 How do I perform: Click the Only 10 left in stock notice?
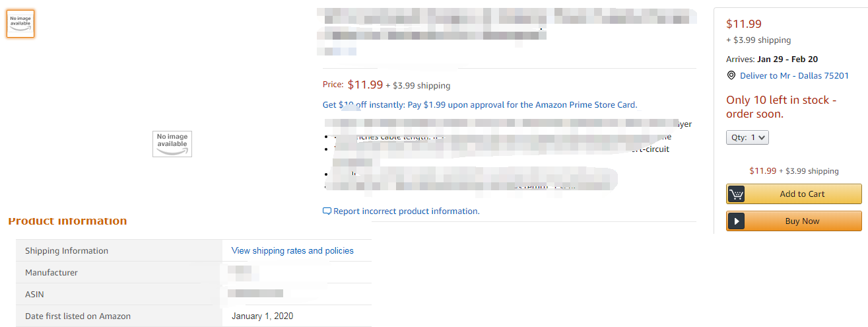tap(782, 107)
